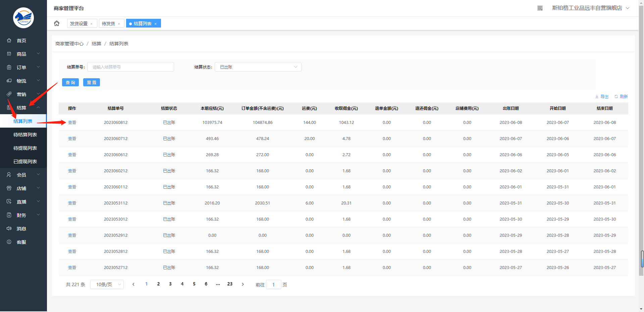Click the 导出 export link

(602, 96)
